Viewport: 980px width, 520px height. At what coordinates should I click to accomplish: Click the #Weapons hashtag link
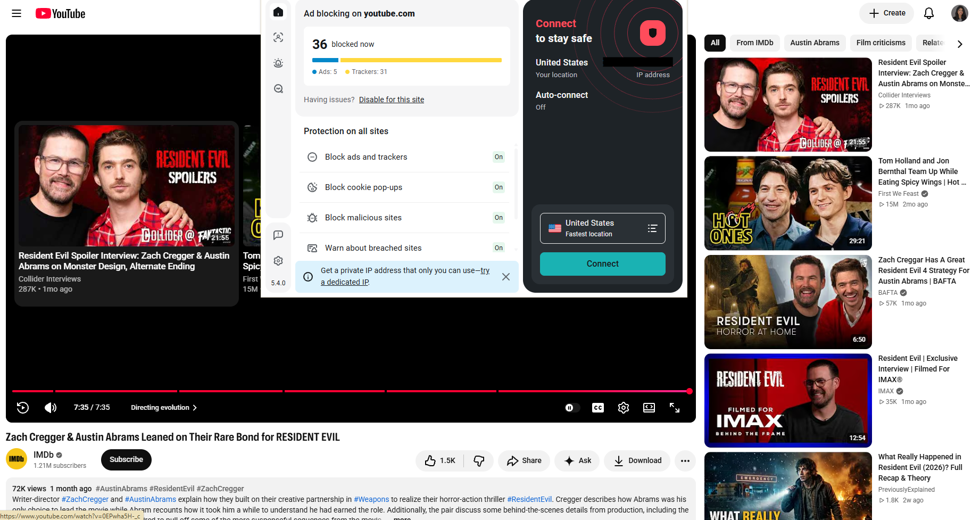[371, 499]
